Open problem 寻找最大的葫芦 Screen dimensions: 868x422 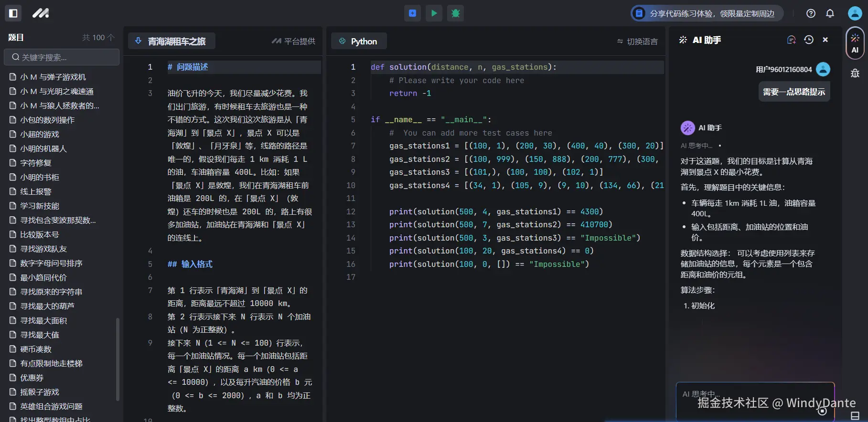click(47, 306)
